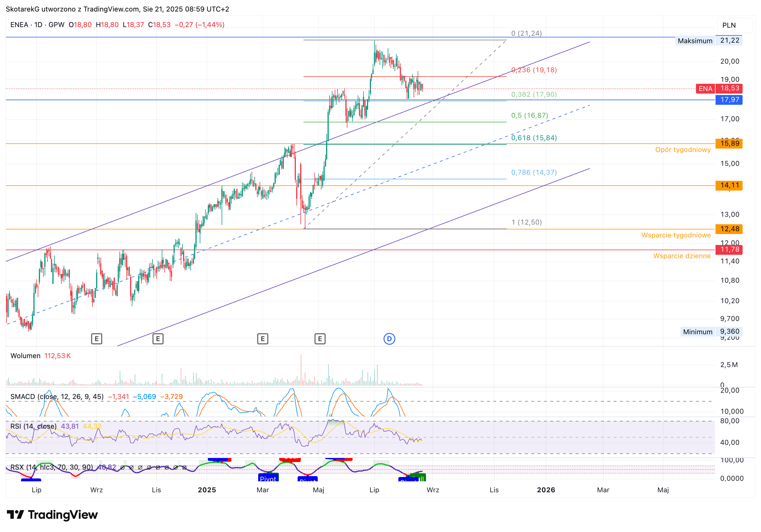Click the red 11,78 level label
Viewport: 761px width, 532px height.
pos(729,250)
